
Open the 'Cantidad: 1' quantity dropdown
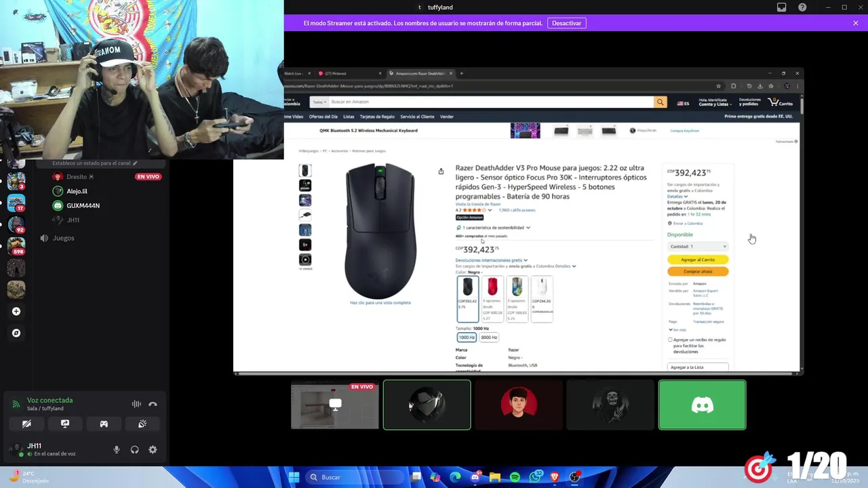[698, 246]
